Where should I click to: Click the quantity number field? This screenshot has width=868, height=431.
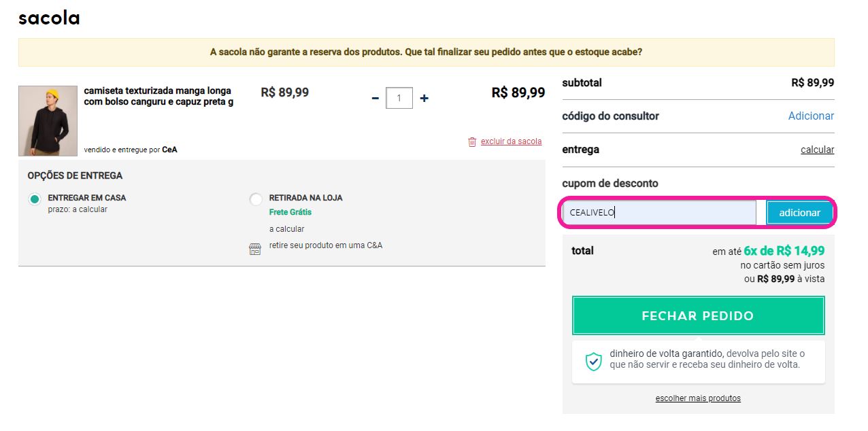[x=399, y=98]
